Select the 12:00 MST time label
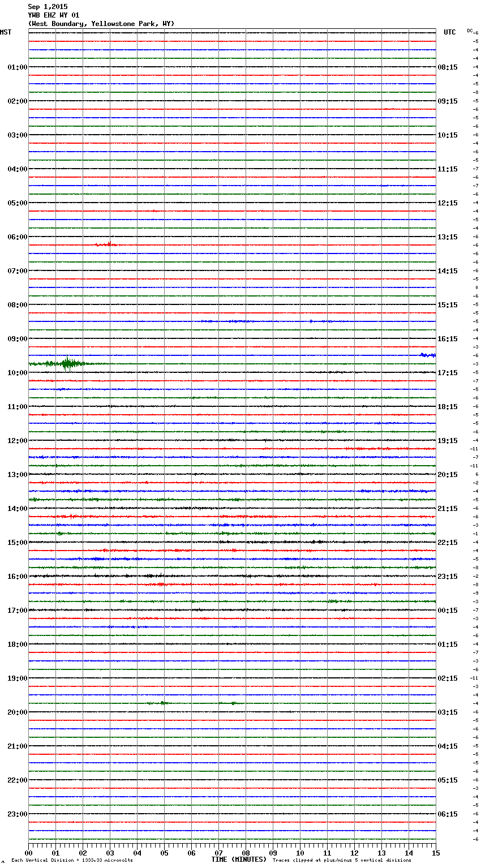The height and width of the screenshot is (868, 481). point(18,441)
